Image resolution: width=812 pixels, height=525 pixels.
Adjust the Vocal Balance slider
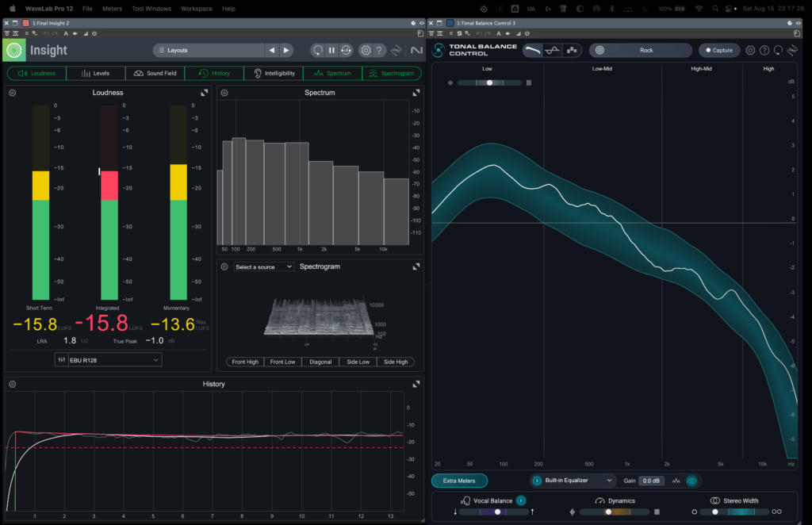point(493,512)
